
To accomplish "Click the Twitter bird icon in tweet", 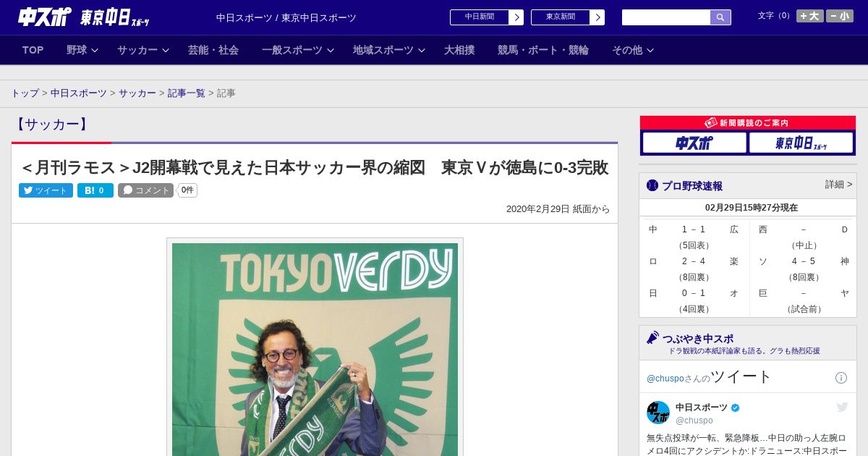I will coord(842,407).
